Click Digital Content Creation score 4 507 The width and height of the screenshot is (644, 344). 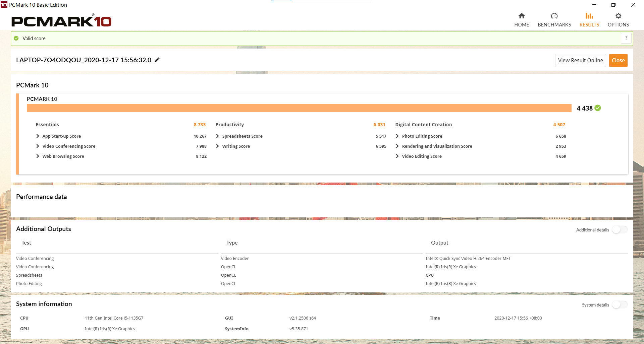tap(559, 125)
